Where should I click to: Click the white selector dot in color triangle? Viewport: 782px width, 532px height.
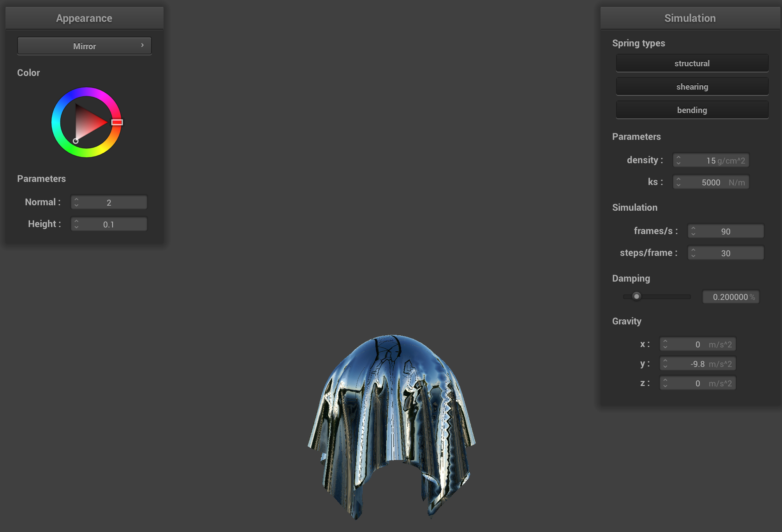pyautogui.click(x=76, y=141)
